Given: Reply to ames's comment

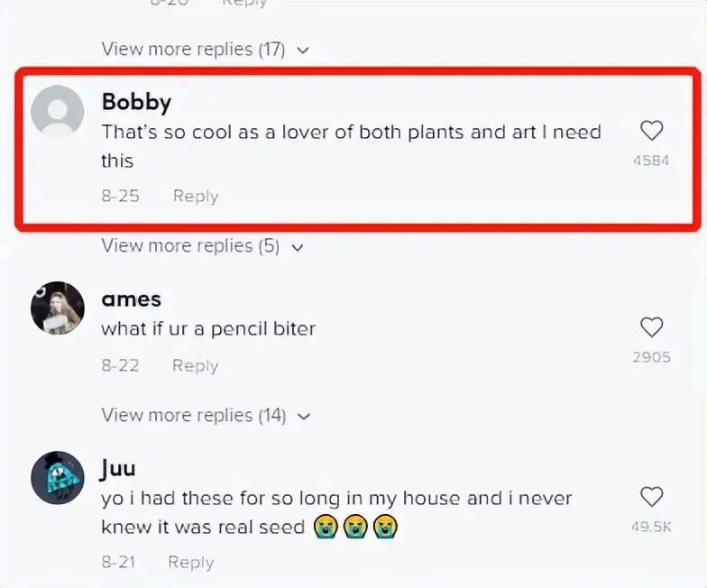Looking at the screenshot, I should [196, 365].
